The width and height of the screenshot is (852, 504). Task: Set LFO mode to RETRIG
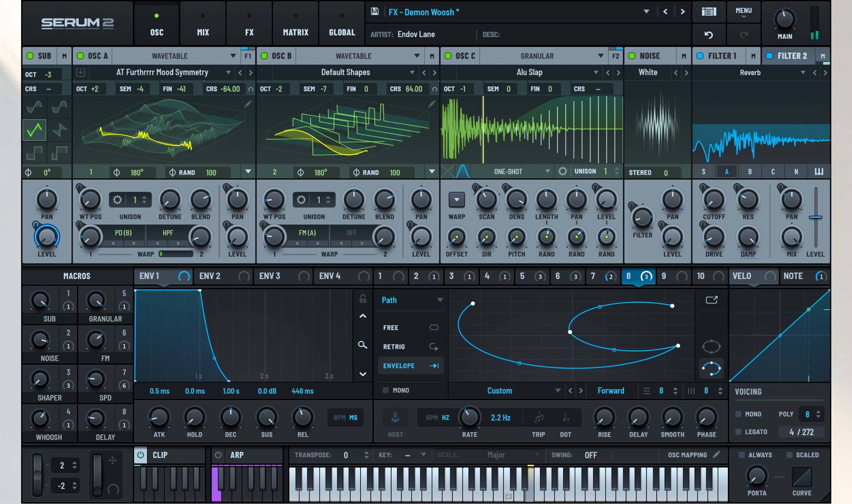click(411, 347)
